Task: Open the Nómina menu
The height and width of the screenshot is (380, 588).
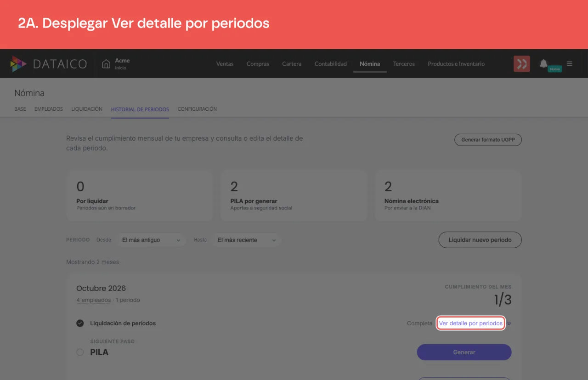Action: (370, 64)
